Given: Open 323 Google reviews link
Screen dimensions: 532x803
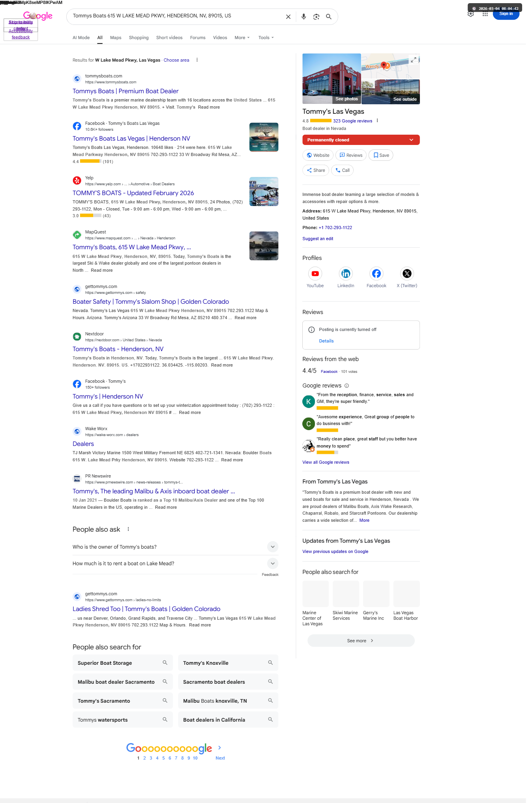Looking at the screenshot, I should [x=352, y=121].
